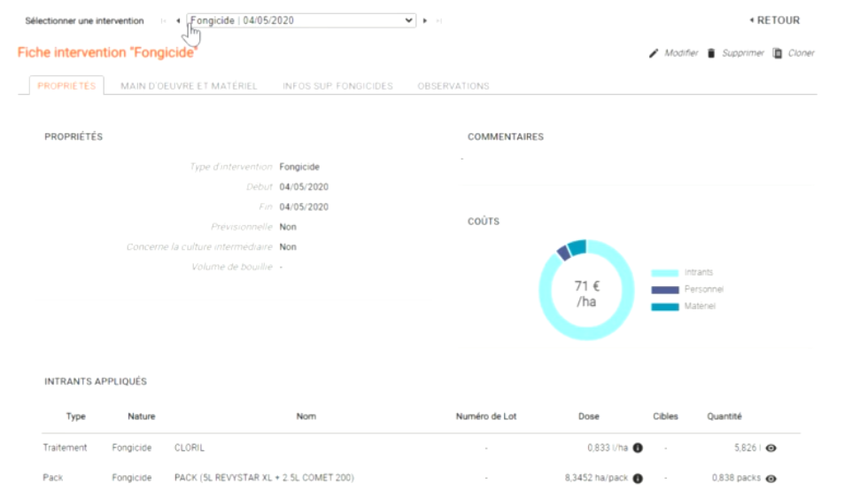Click the pencil Modifier icon
Image resolution: width=868 pixels, height=491 pixels.
tap(654, 53)
